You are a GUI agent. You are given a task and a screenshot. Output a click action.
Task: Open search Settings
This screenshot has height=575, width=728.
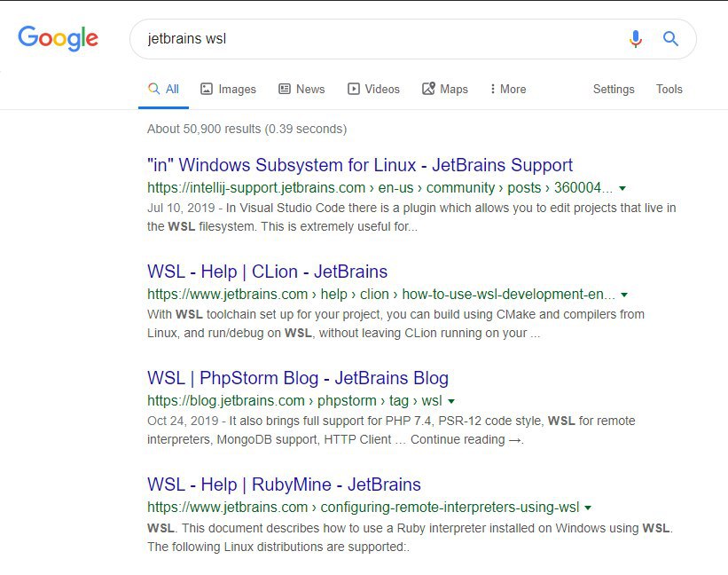coord(614,89)
